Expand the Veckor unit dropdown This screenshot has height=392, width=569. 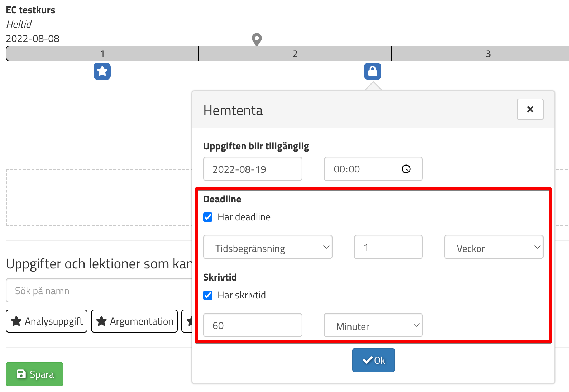[493, 247]
